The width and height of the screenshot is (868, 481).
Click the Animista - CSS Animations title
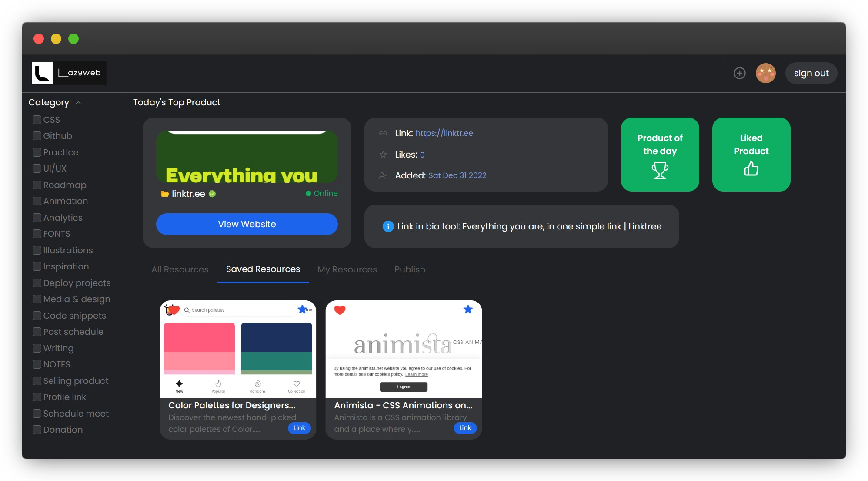pos(403,405)
